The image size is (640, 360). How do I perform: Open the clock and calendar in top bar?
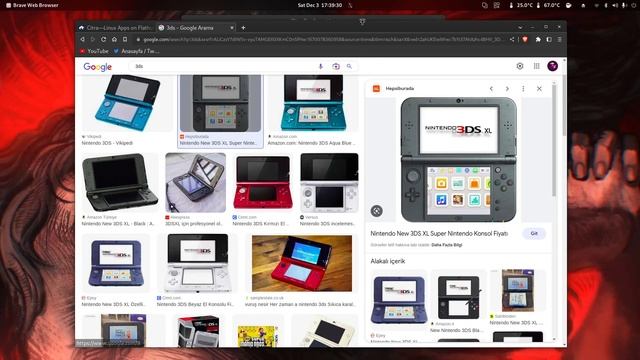point(320,5)
